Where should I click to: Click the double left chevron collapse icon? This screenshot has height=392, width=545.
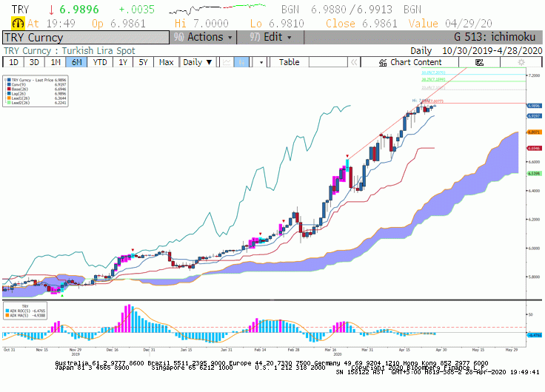click(354, 62)
